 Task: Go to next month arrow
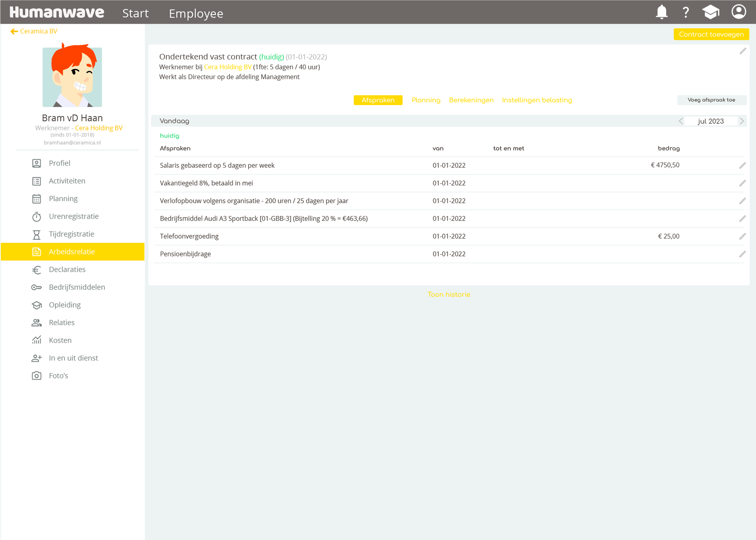coord(742,121)
